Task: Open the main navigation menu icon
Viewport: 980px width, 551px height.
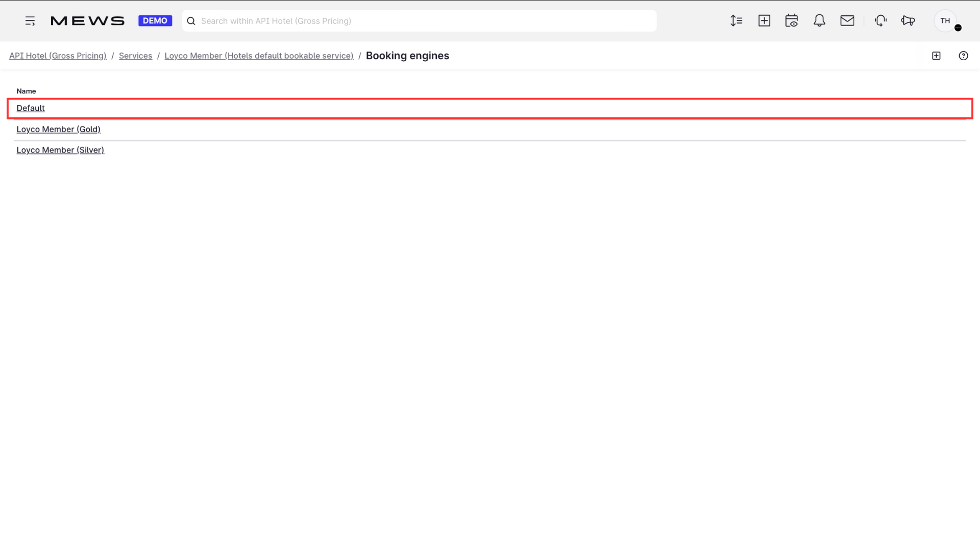Action: [30, 21]
